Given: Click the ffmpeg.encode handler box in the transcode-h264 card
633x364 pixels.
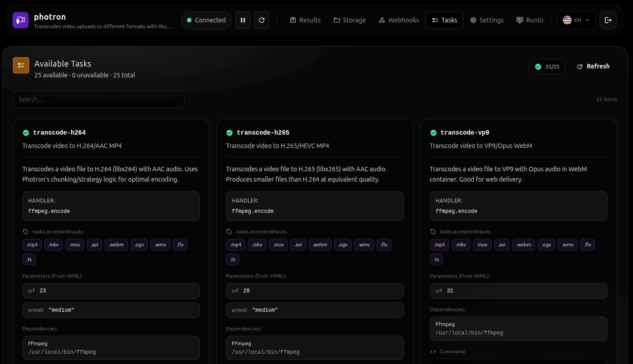Looking at the screenshot, I should [111, 206].
